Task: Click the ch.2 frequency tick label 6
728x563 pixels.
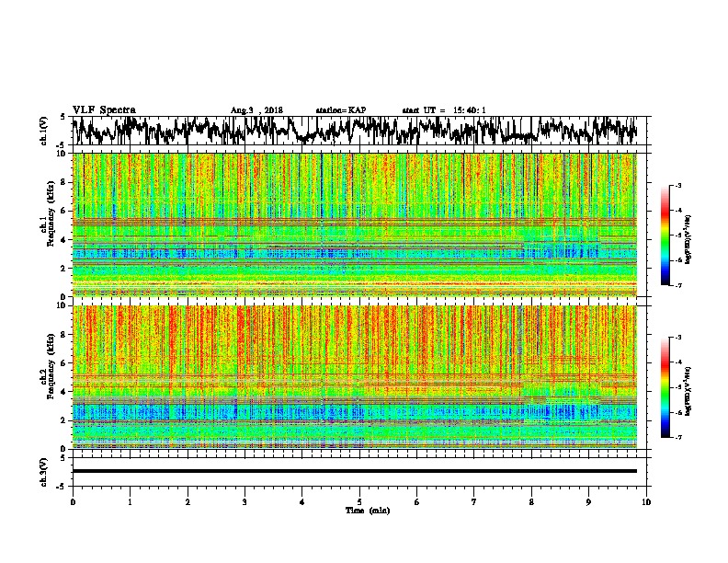Action: pos(63,362)
